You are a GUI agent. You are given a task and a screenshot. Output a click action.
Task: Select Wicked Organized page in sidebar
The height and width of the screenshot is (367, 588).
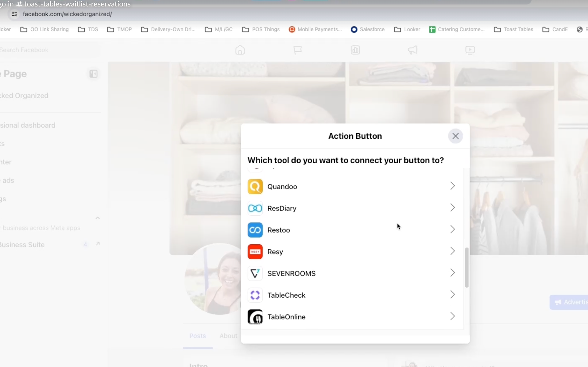coord(50,96)
